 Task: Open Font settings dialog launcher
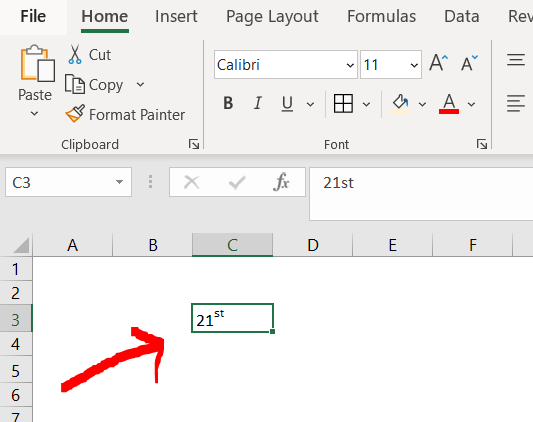[482, 145]
